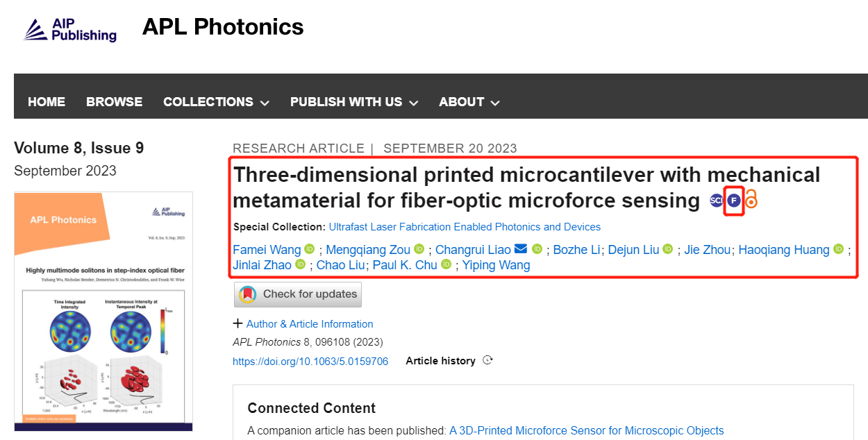Screen dimensions: 868x440
Task: Click the email envelope icon beside Changrui Liao
Action: click(521, 249)
